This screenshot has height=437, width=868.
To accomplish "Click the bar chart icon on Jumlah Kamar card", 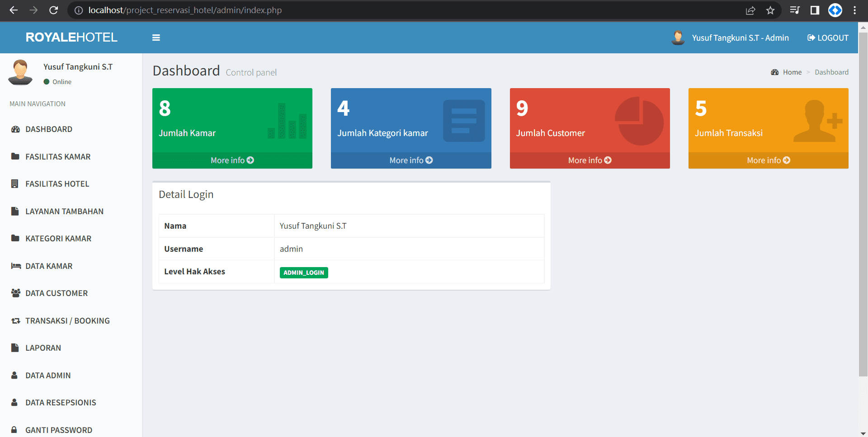I will 287,121.
